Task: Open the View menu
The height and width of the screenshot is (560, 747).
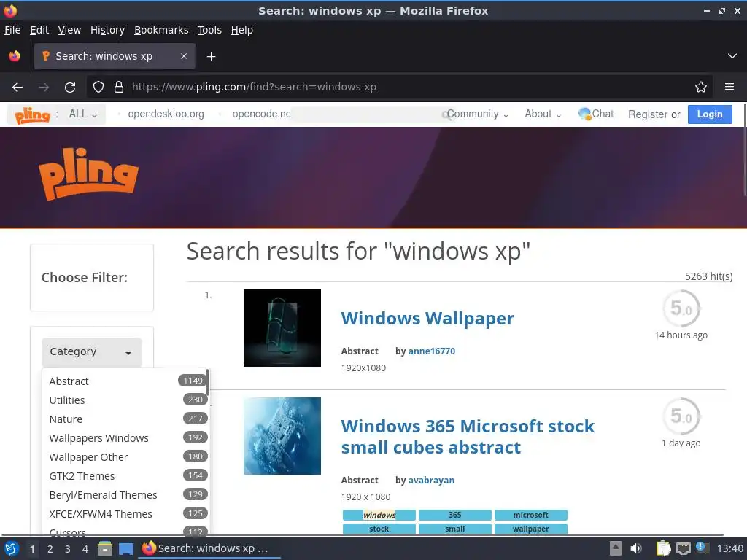Action: 69,30
